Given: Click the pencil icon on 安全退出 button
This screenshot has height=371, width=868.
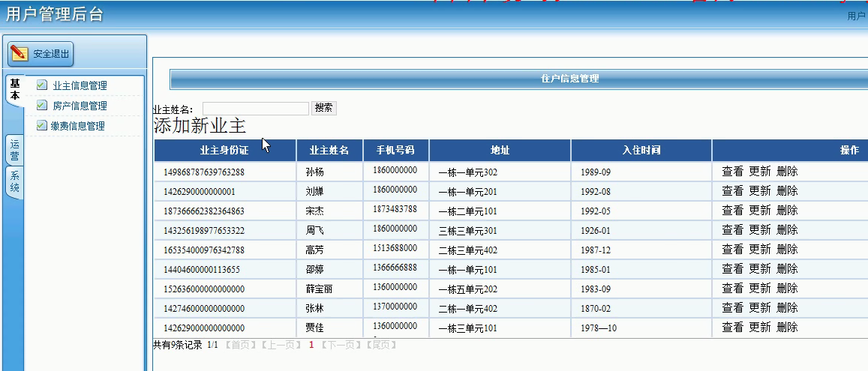Looking at the screenshot, I should click(x=19, y=53).
